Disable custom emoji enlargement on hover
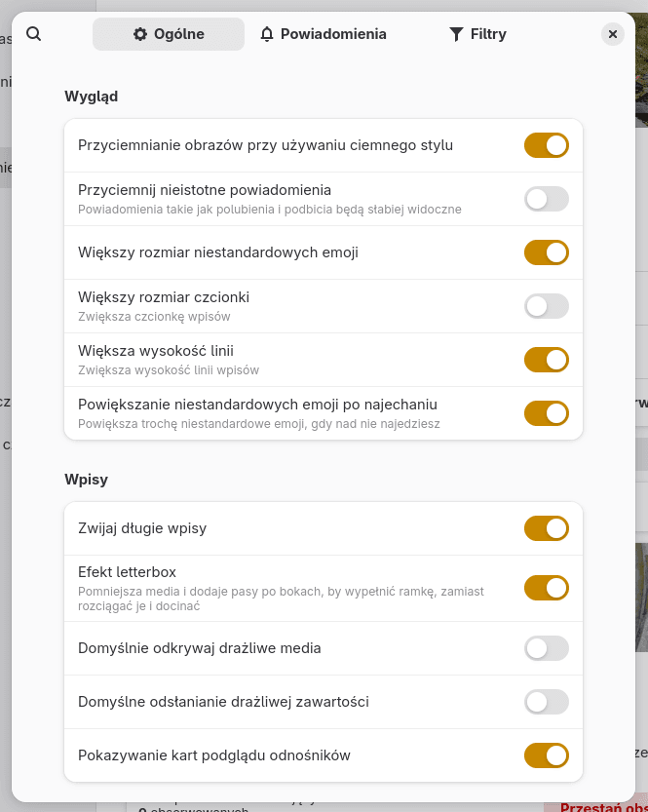648x812 pixels. (546, 413)
